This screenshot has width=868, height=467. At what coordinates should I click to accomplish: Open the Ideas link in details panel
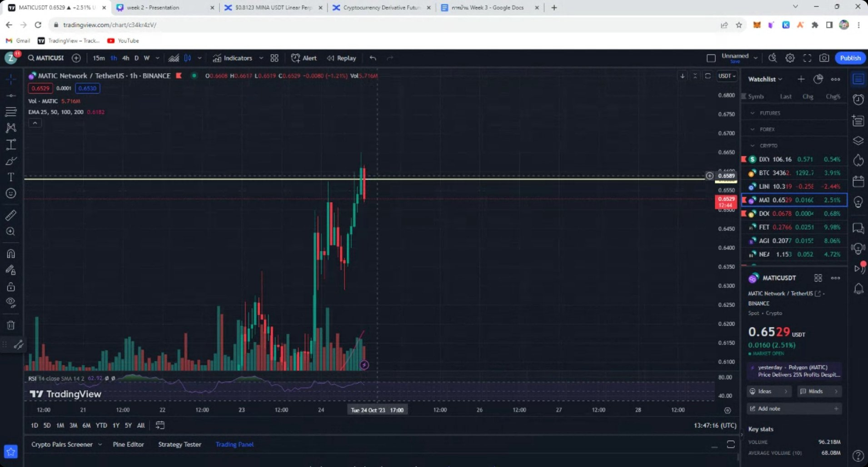(769, 391)
